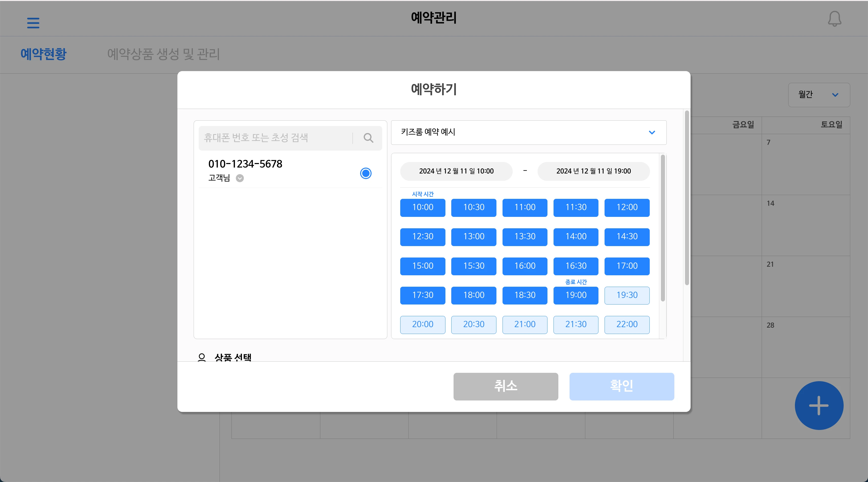Open the 월간 view dropdown
The height and width of the screenshot is (482, 868).
[x=819, y=95]
